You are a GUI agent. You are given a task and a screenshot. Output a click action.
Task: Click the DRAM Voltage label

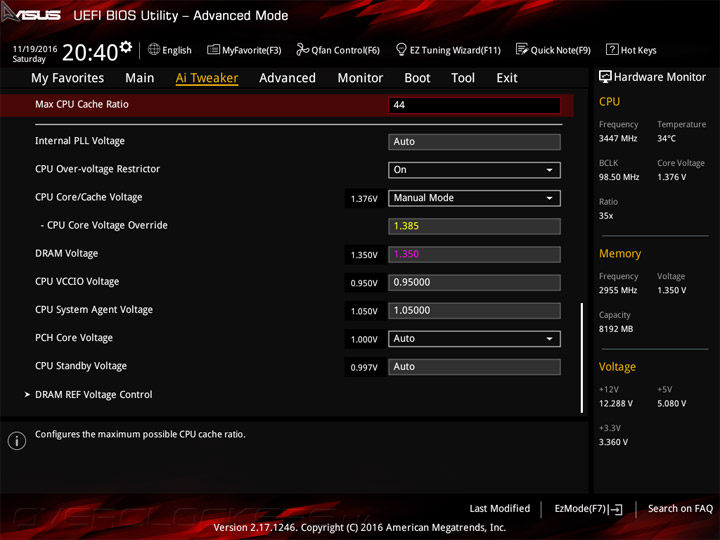coord(67,253)
